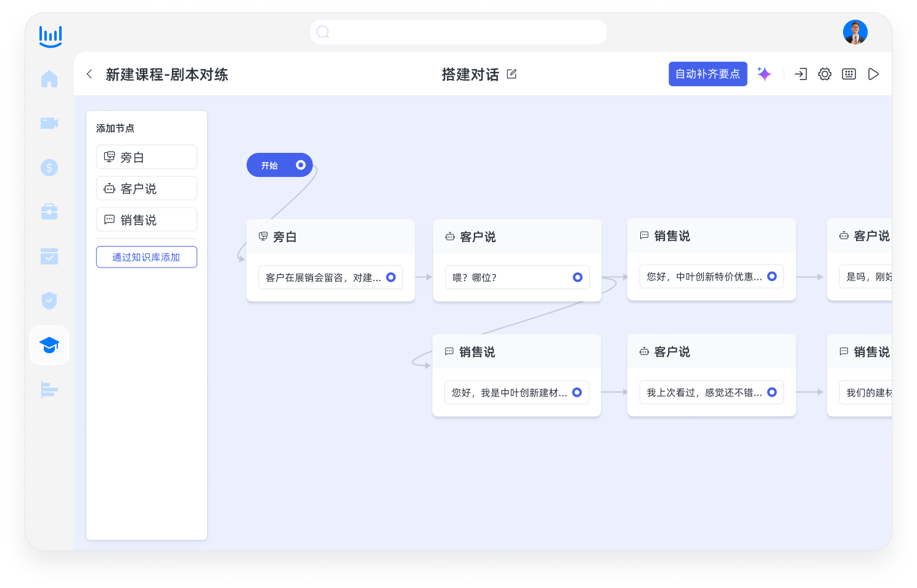Open the dollar coin sidebar section

(x=49, y=168)
